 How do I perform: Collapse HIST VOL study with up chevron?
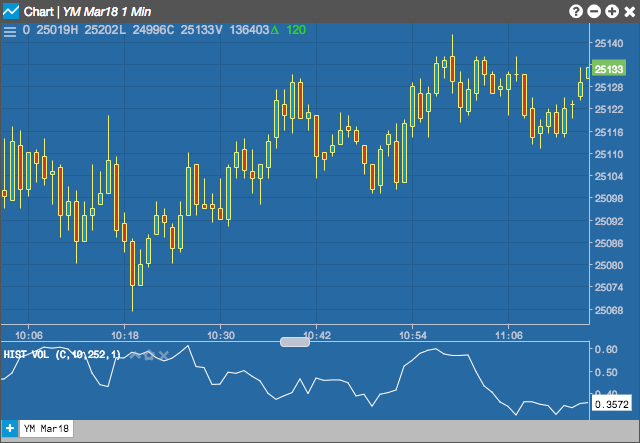click(135, 355)
